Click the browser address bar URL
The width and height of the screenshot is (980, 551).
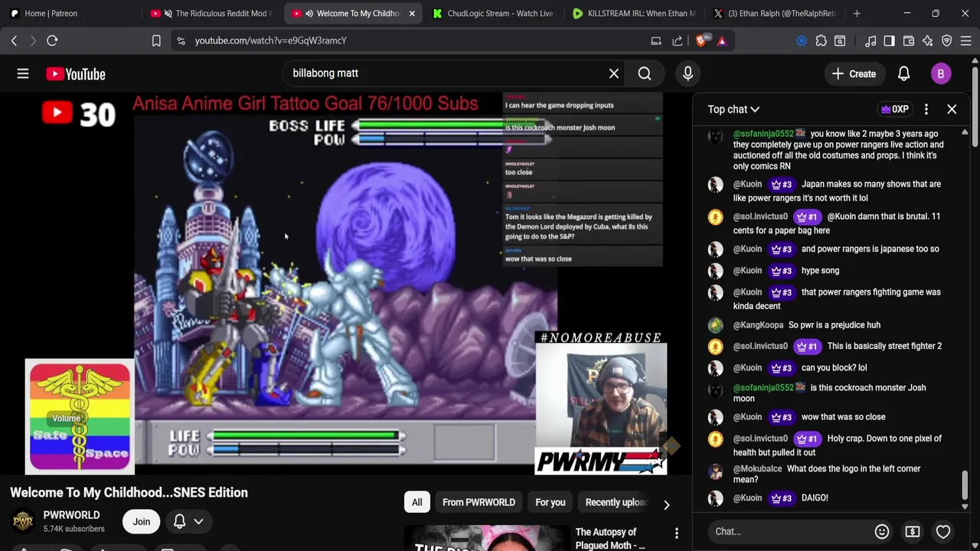[270, 41]
